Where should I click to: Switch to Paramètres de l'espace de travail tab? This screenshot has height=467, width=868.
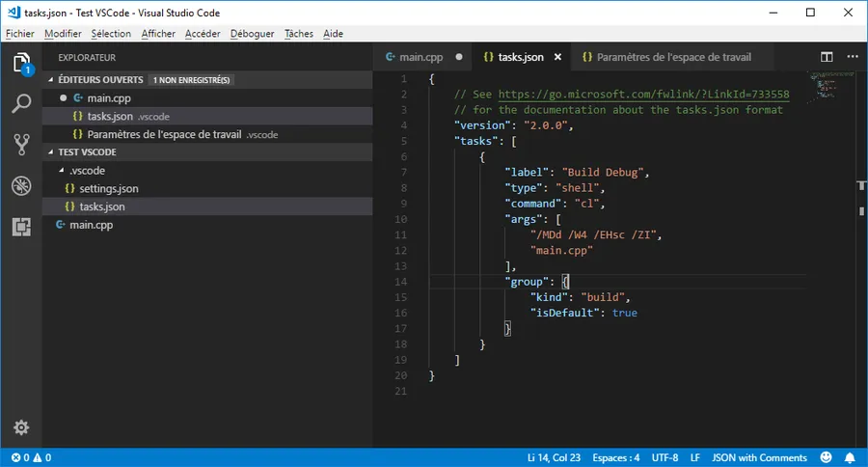(x=673, y=57)
